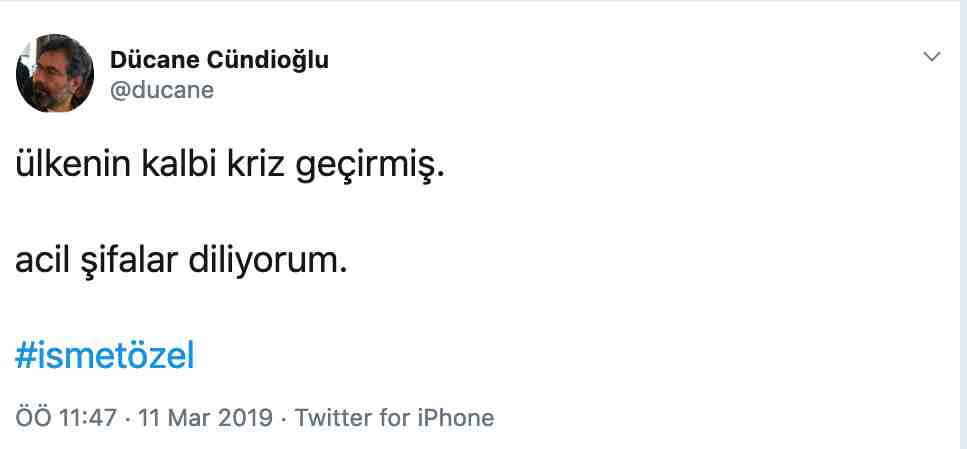Click the line 'ülkenin kalbi kriz geçirmiş.'
The height and width of the screenshot is (449, 967).
(x=229, y=168)
